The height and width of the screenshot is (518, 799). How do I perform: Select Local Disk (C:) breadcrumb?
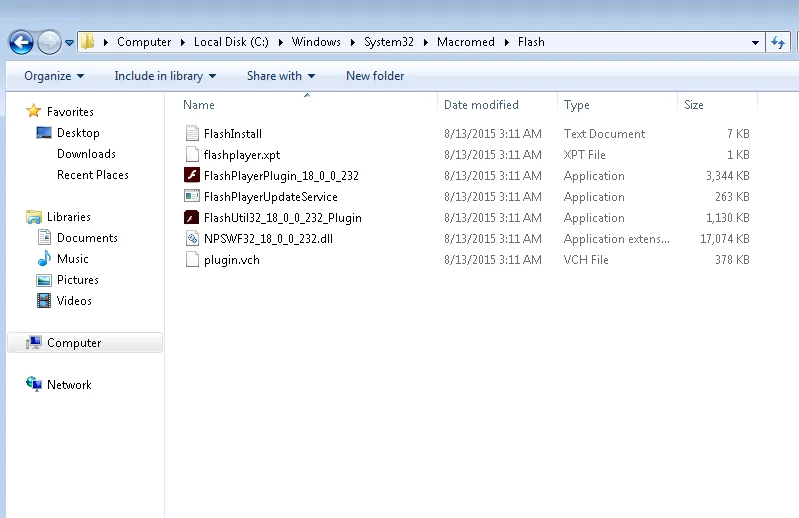coord(231,42)
